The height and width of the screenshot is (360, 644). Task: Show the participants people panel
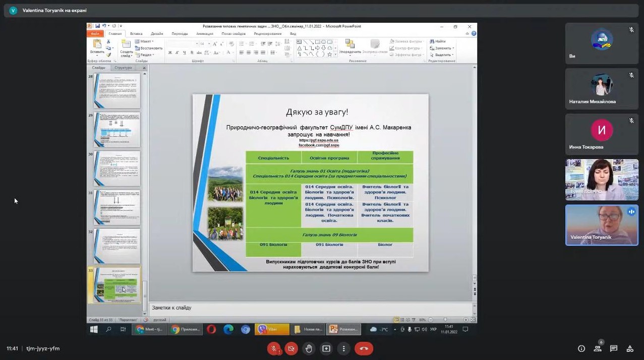598,348
